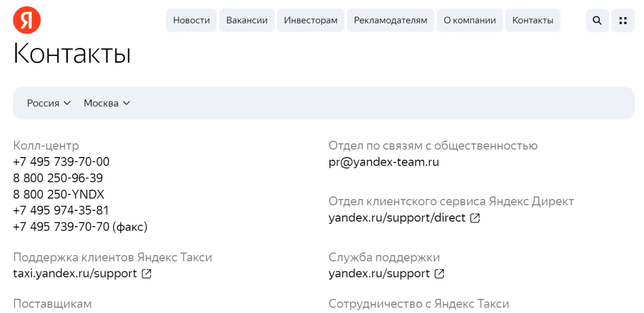Click the external link icon beside yandex.ru/support
Screen dimensions: 644x313
coord(439,273)
